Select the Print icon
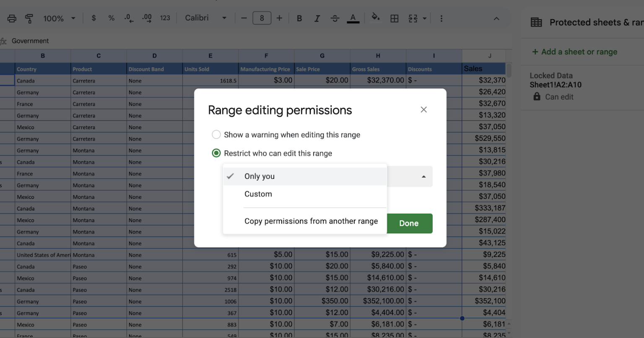Screen dimensions: 644x338 [11, 18]
